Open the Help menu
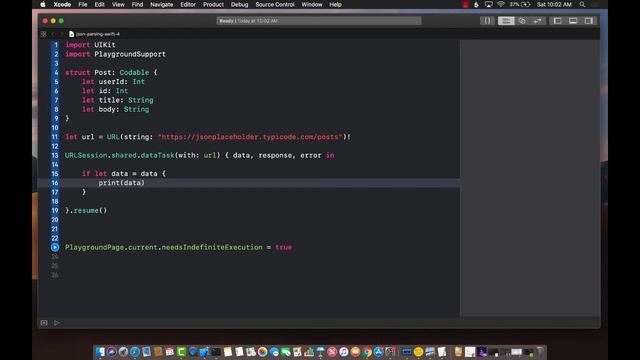This screenshot has height=360, width=640. 336,4
